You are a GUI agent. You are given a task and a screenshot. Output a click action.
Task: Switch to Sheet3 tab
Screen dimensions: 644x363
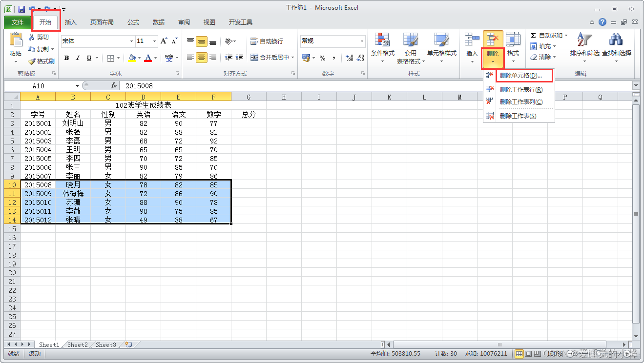pyautogui.click(x=106, y=344)
